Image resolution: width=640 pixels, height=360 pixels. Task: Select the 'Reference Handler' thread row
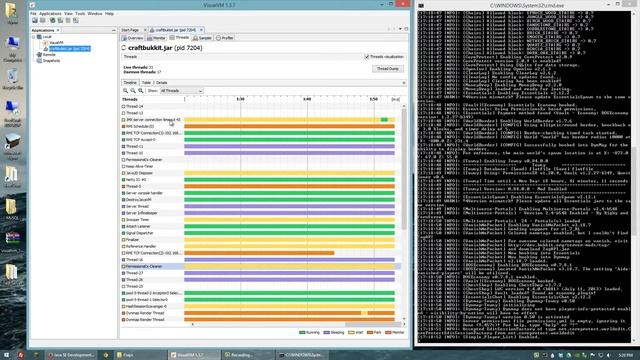coord(261,247)
